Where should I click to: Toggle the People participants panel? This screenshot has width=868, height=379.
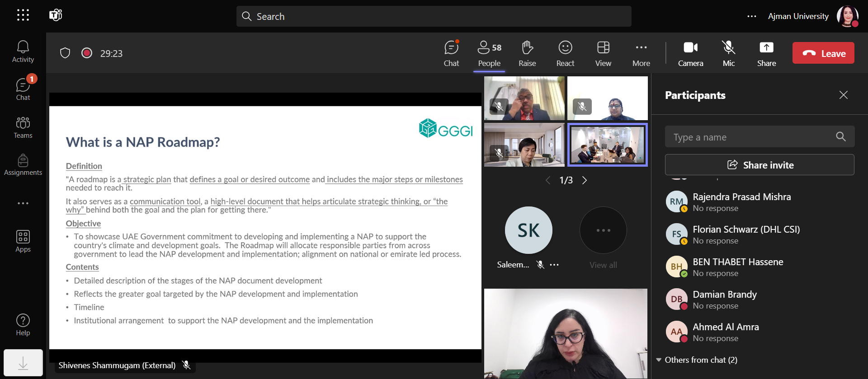coord(489,53)
